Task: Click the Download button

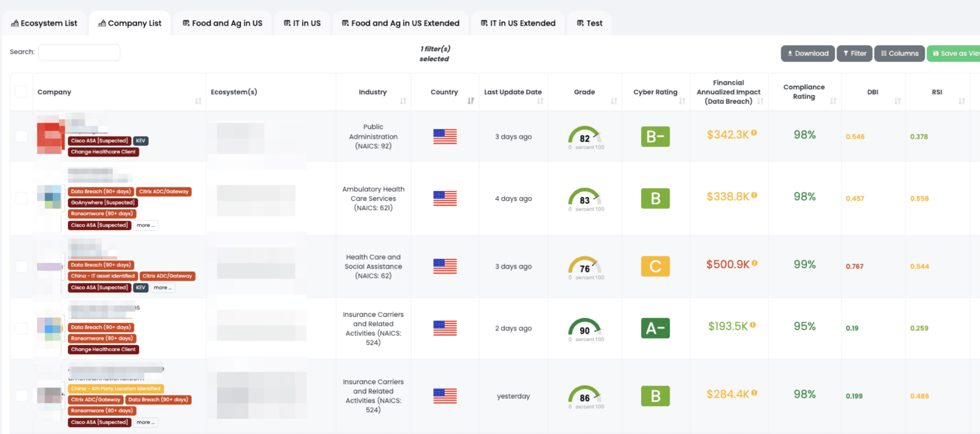Action: tap(808, 54)
